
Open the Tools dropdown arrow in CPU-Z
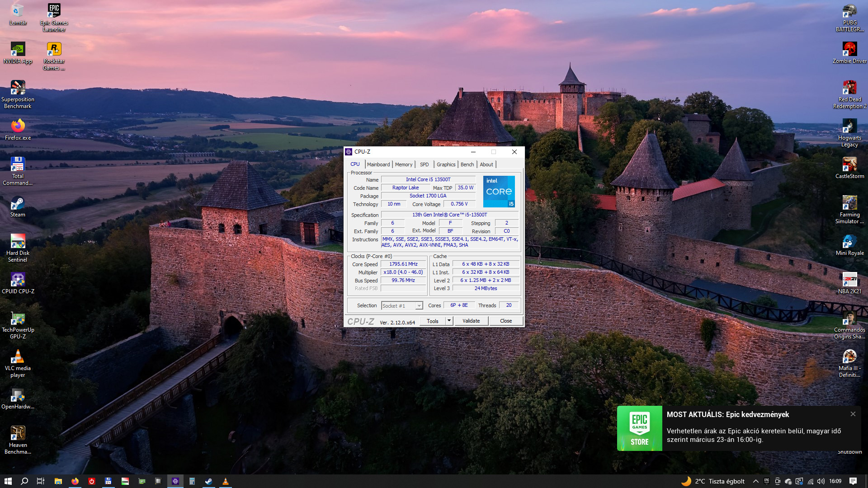click(x=449, y=321)
